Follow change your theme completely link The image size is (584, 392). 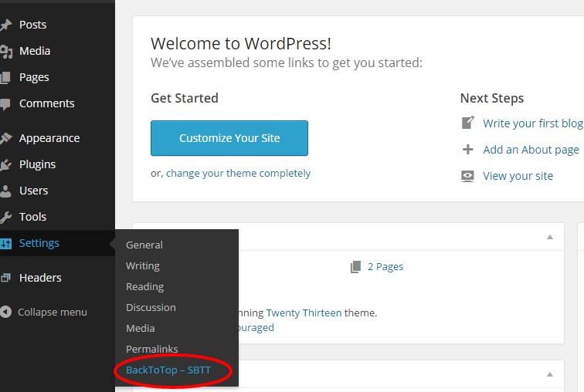pos(239,174)
